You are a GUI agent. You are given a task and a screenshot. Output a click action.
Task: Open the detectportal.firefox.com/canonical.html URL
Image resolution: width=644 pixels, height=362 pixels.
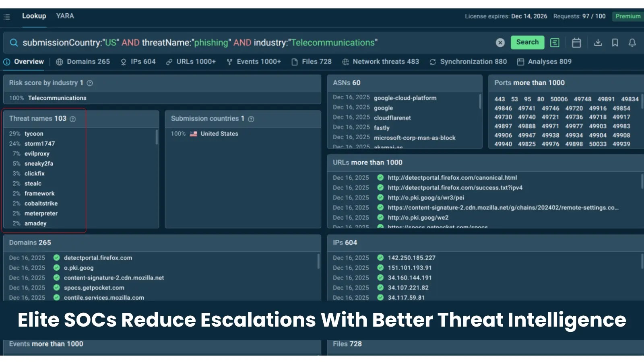[452, 177]
